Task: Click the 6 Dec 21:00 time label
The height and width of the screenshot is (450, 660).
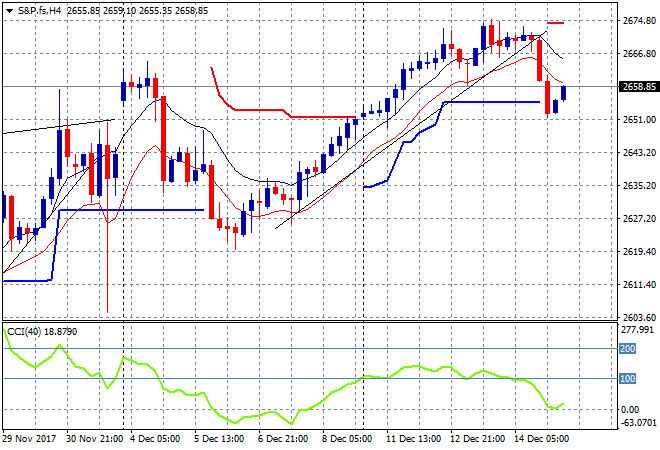Action: (283, 439)
